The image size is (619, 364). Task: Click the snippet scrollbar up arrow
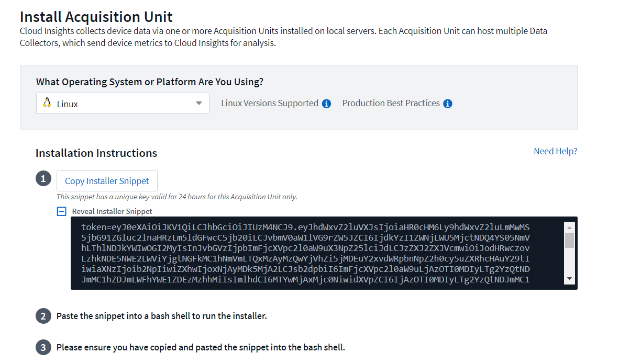(x=569, y=226)
